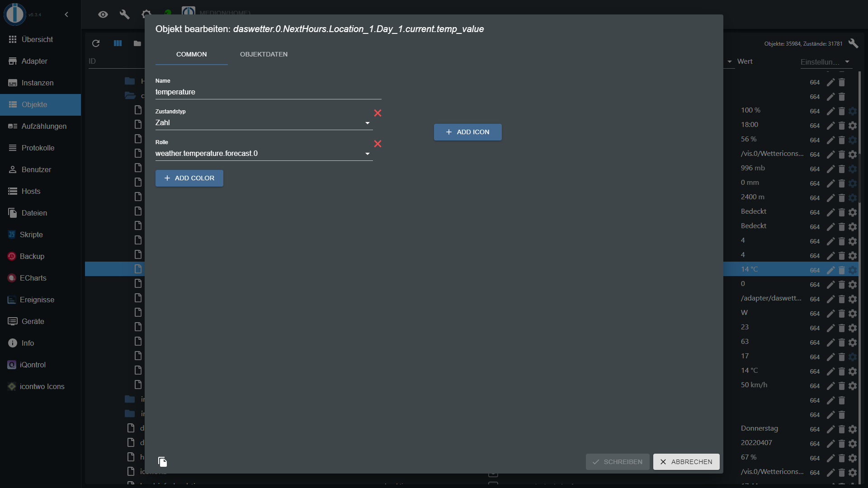This screenshot has height=488, width=868.
Task: Open Aufzählungen in the sidebar
Action: point(40,126)
